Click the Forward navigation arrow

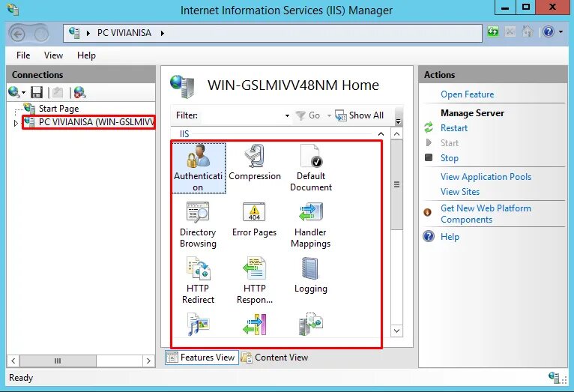coord(41,34)
